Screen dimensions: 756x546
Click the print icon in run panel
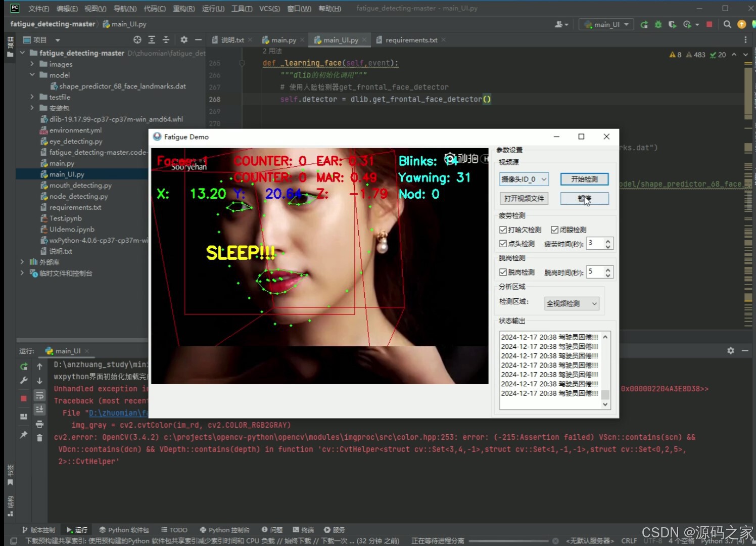(x=40, y=424)
